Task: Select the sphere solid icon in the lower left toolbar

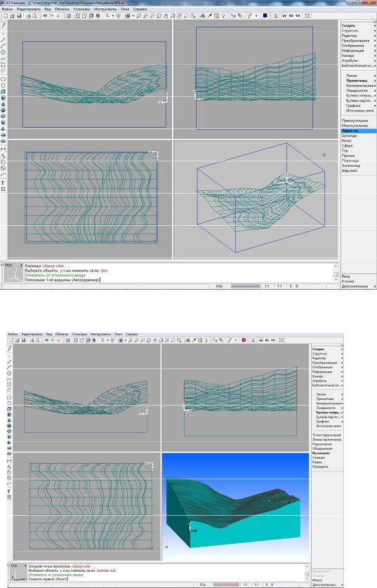Action: click(x=9, y=426)
